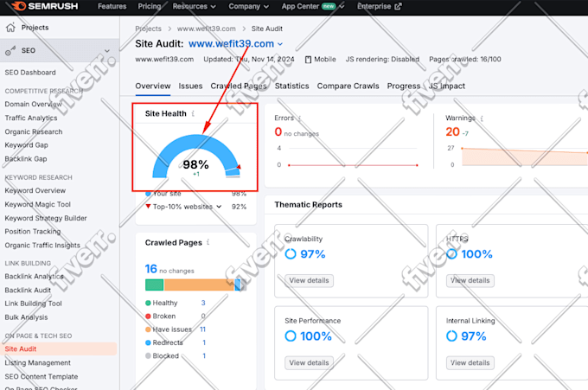This screenshot has height=390, width=588.
Task: Click View details under HTTPS
Action: (x=470, y=280)
